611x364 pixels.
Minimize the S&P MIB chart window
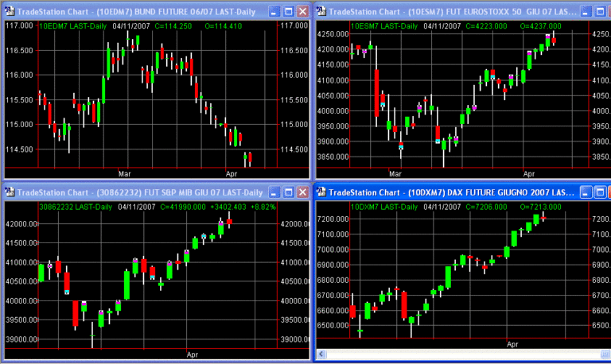(x=273, y=192)
